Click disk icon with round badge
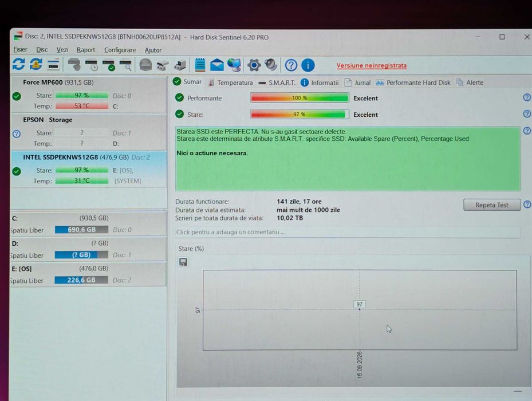The height and width of the screenshot is (401, 532). pos(74,65)
